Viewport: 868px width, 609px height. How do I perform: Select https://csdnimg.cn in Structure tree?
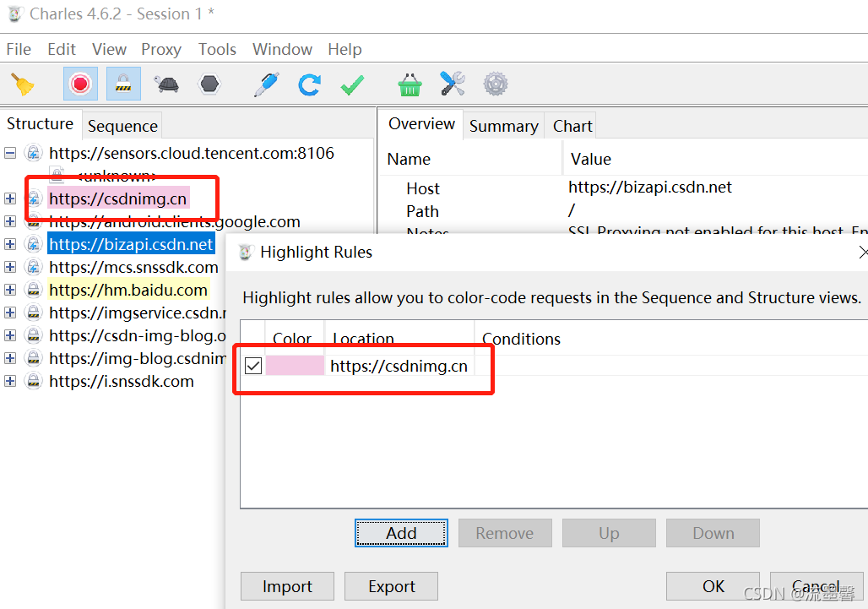coord(118,198)
